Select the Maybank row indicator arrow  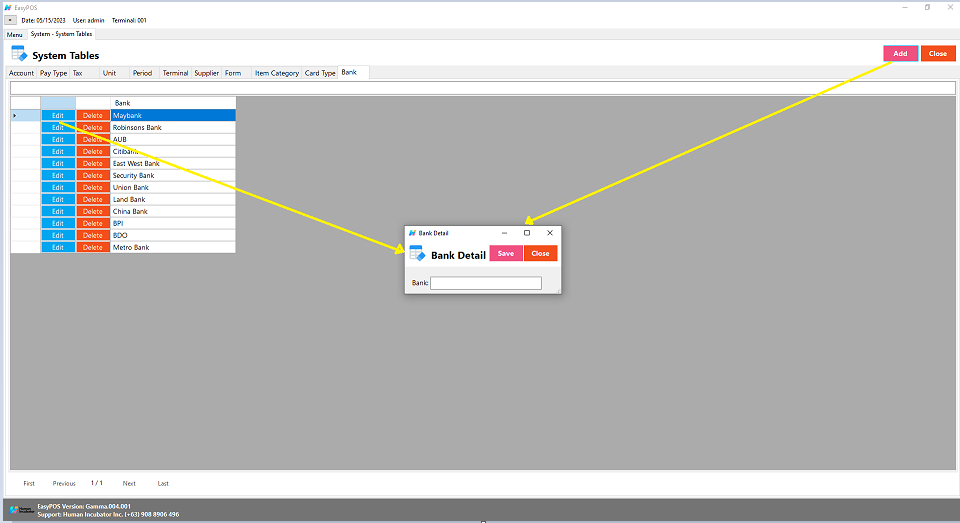[14, 116]
